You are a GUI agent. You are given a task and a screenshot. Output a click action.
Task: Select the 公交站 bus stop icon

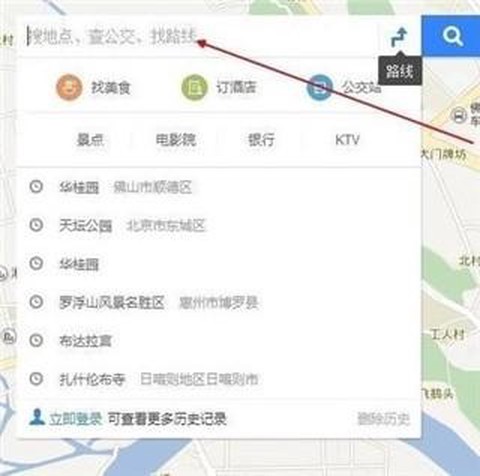click(320, 87)
